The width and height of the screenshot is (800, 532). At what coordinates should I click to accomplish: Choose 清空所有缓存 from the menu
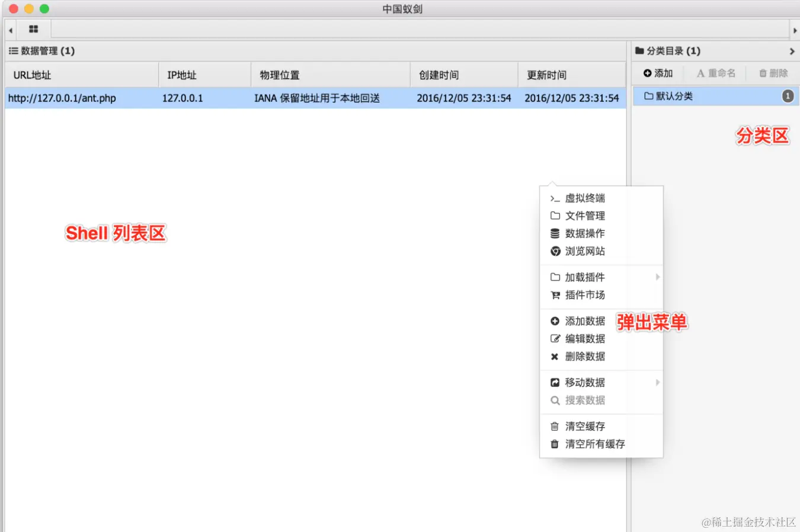[601, 444]
